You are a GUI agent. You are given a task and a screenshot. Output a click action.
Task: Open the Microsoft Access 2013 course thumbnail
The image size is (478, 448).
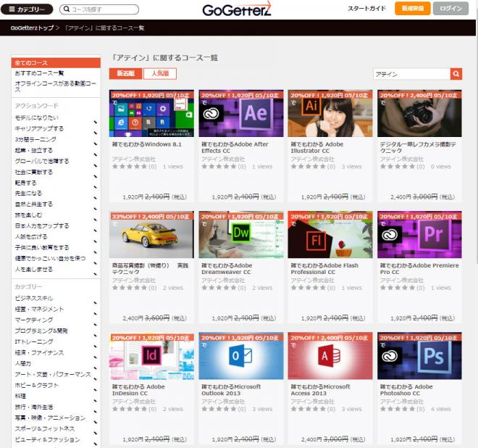330,356
